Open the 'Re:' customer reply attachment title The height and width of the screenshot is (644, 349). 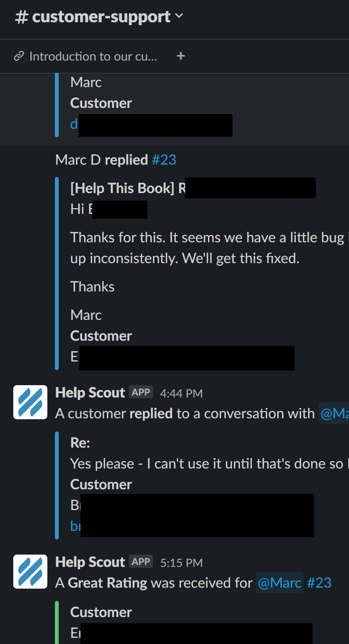coord(80,443)
